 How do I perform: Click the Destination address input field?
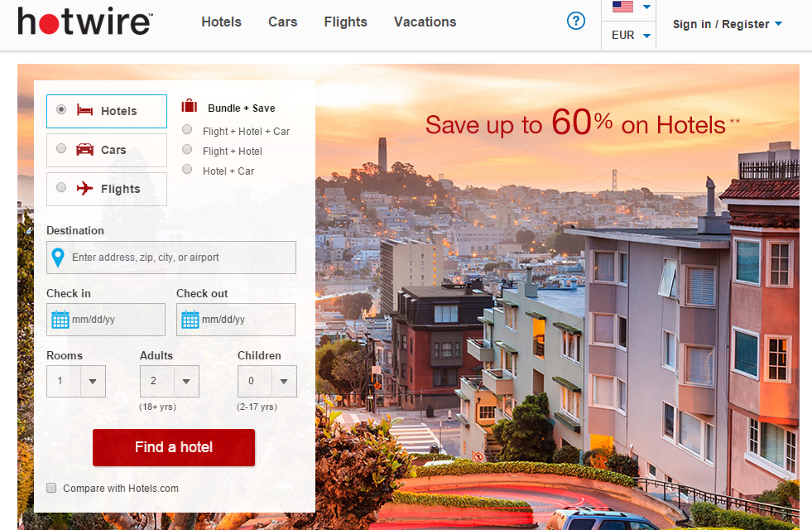171,258
